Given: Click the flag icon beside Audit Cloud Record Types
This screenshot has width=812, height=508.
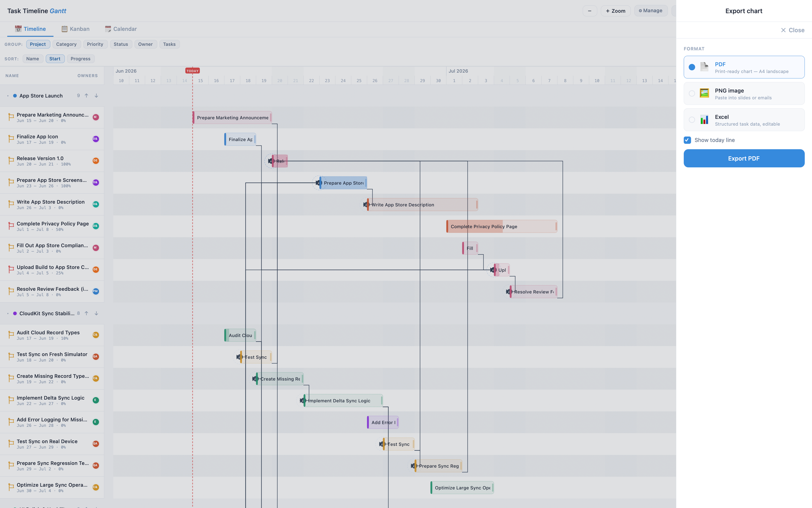Looking at the screenshot, I should tap(11, 335).
